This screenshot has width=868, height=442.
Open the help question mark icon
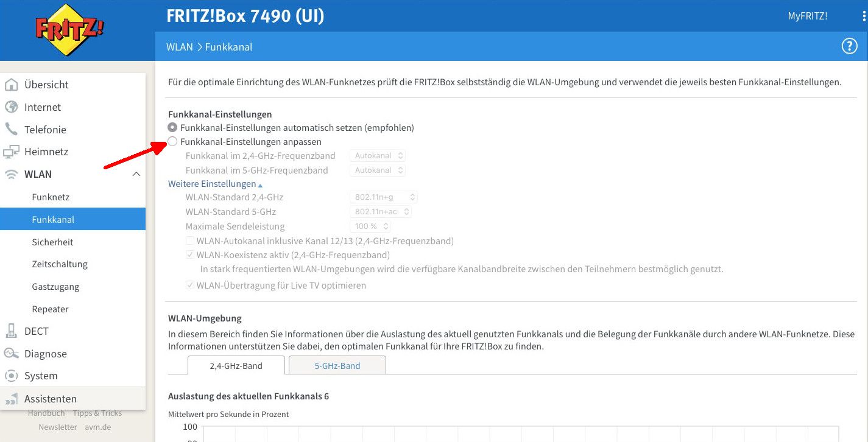[849, 46]
